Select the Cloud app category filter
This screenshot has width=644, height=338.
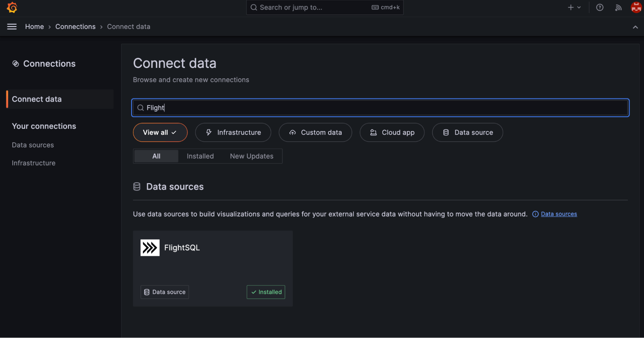(392, 132)
